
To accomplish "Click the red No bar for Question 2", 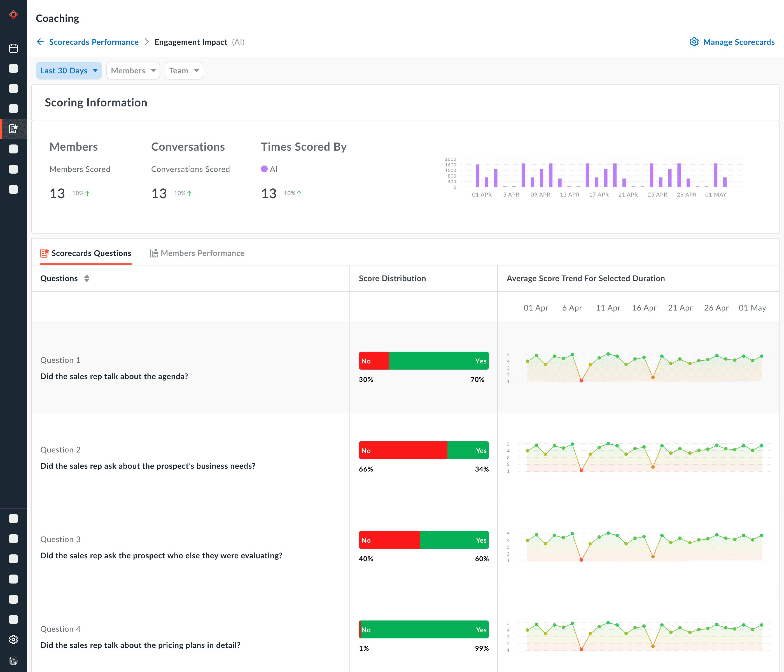I will click(x=403, y=450).
